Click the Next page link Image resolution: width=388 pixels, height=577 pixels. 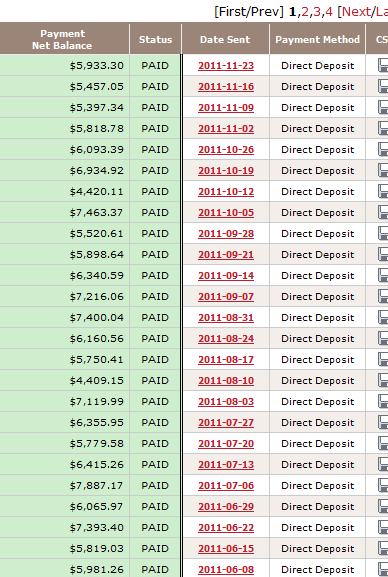click(356, 12)
